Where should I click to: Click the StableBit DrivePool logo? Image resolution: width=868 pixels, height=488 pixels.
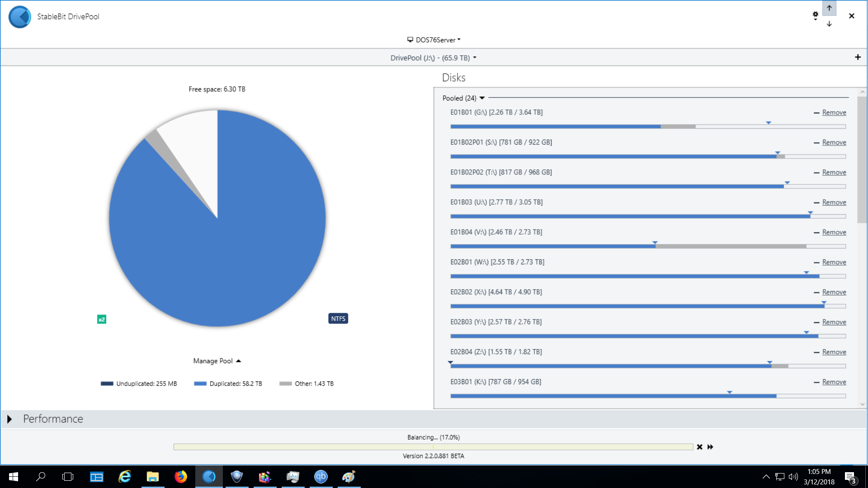20,17
